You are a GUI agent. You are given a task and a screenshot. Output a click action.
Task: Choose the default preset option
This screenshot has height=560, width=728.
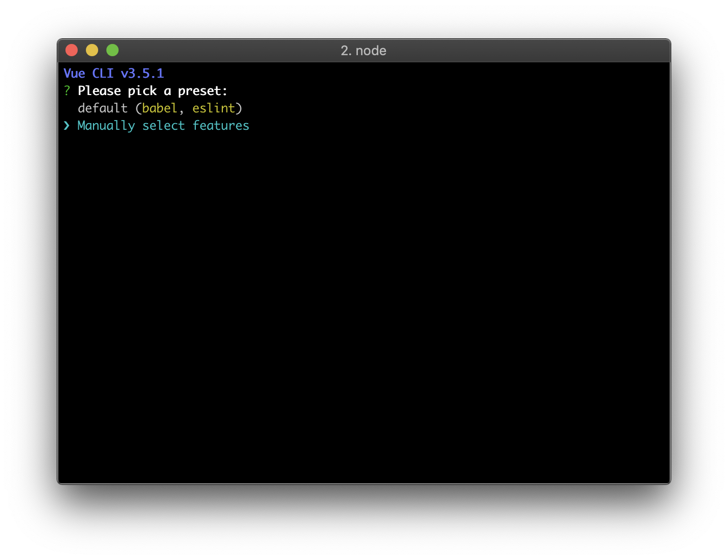[x=160, y=108]
